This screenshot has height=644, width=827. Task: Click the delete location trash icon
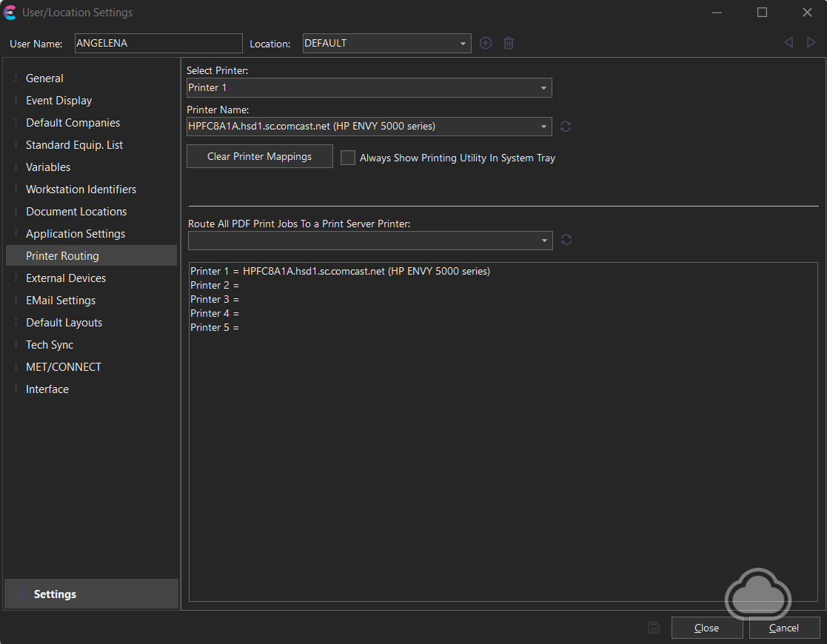tap(509, 44)
